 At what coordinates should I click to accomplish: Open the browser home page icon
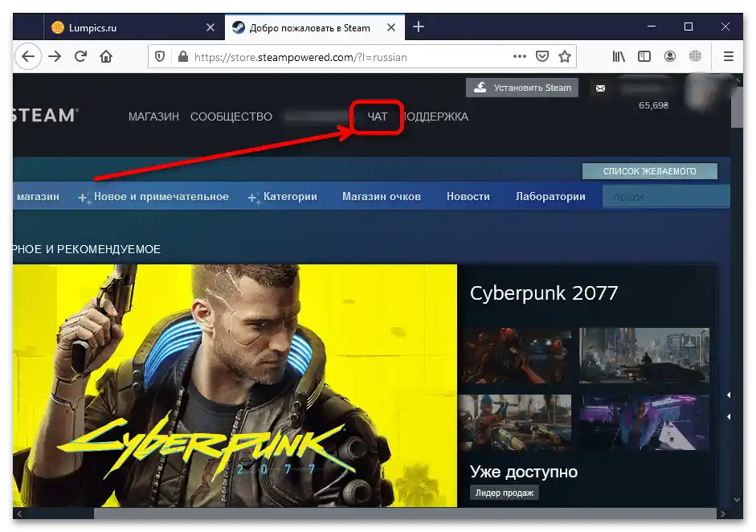tap(106, 56)
